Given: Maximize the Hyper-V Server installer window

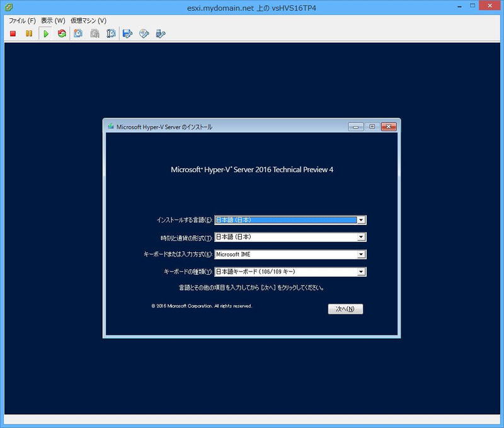Looking at the screenshot, I should (x=372, y=127).
